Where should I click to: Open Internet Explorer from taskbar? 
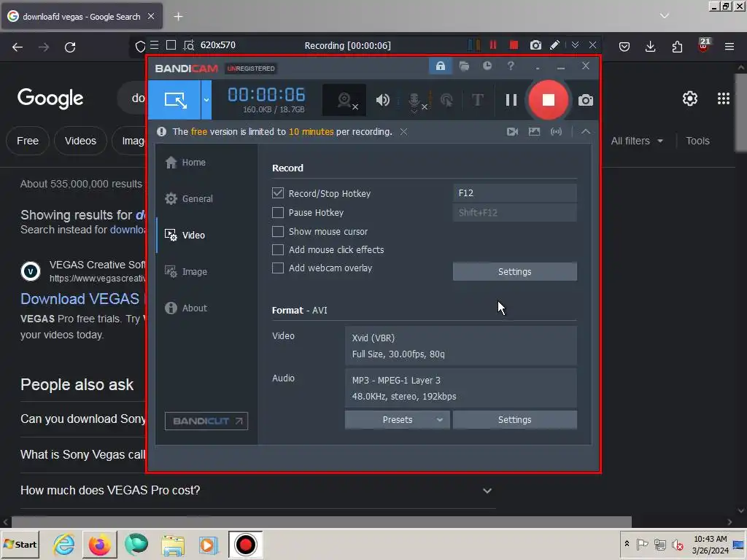point(64,545)
